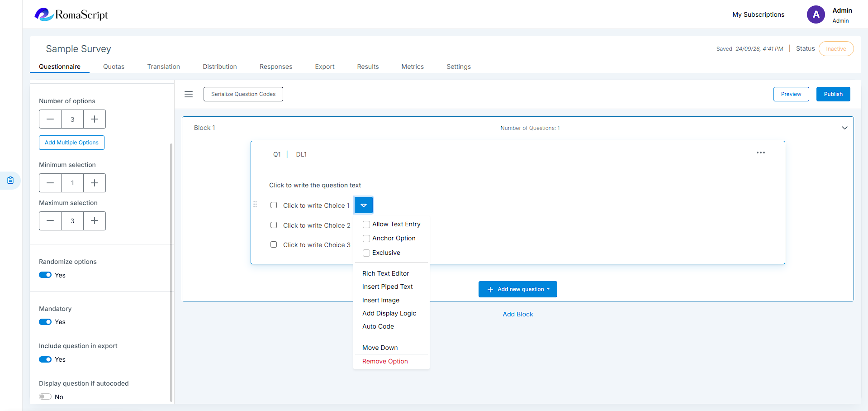The height and width of the screenshot is (411, 868).
Task: Click Serialize Question Codes button
Action: (243, 94)
